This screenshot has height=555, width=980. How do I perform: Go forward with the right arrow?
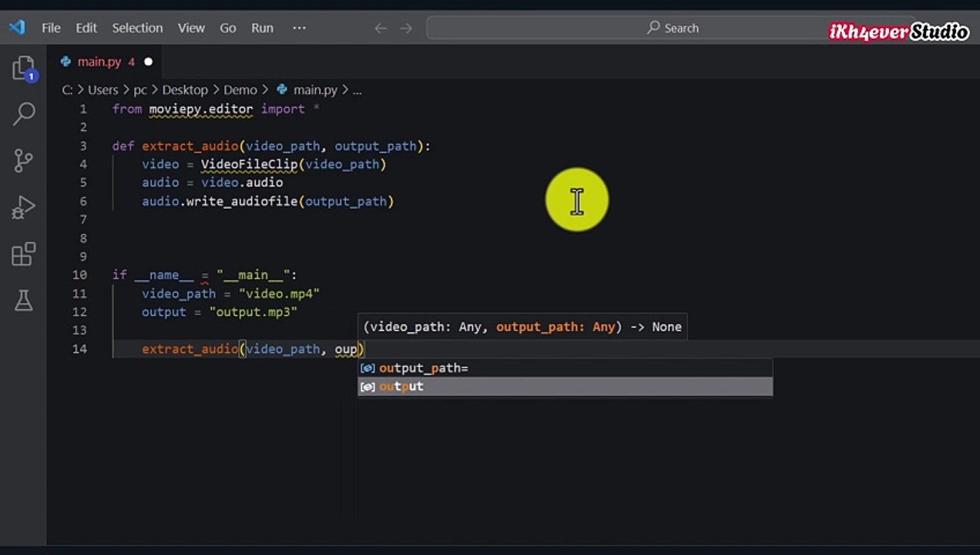pos(407,28)
